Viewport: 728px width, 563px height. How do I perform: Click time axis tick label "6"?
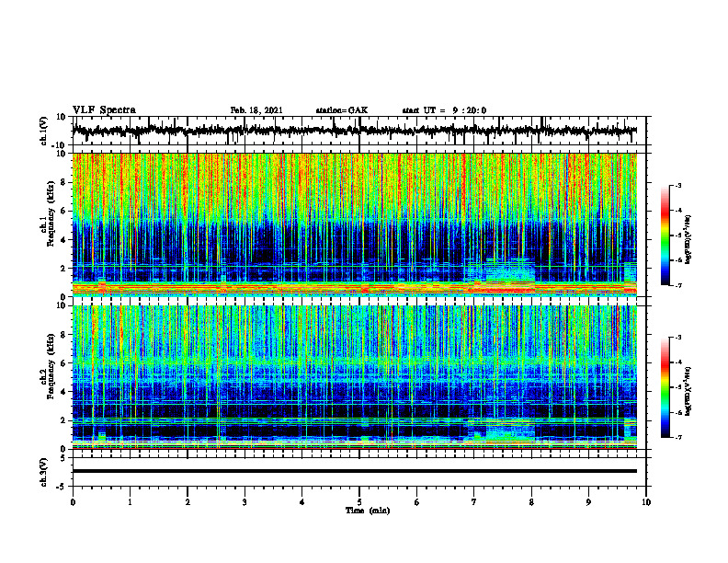click(417, 502)
